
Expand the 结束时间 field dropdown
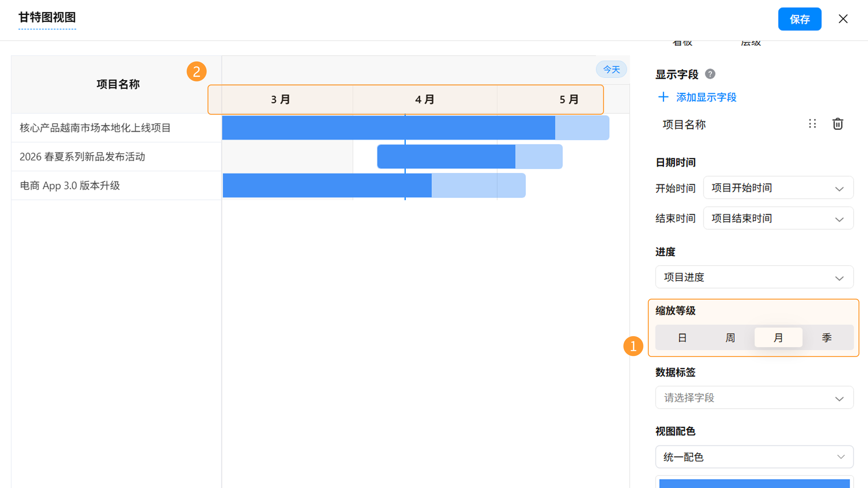tap(778, 218)
